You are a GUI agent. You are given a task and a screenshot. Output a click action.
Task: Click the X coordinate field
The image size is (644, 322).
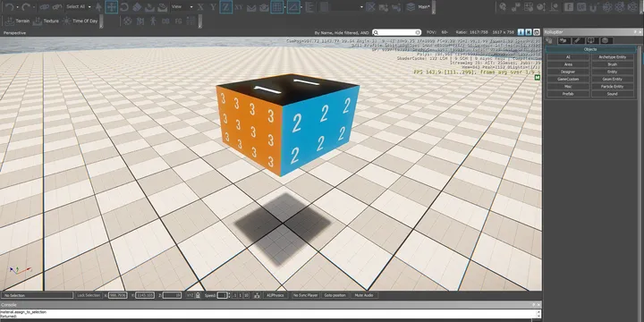pyautogui.click(x=117, y=295)
